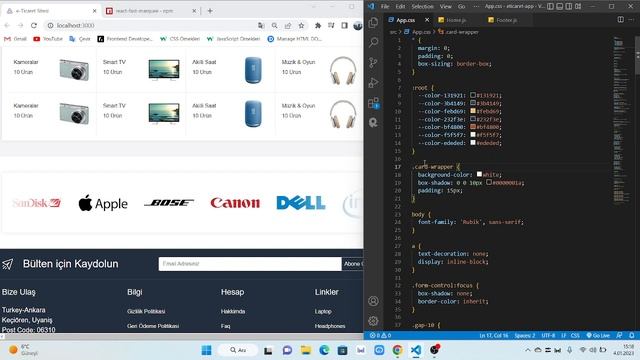Click the Windows taskbar search box
The image size is (640, 360).
click(x=238, y=350)
